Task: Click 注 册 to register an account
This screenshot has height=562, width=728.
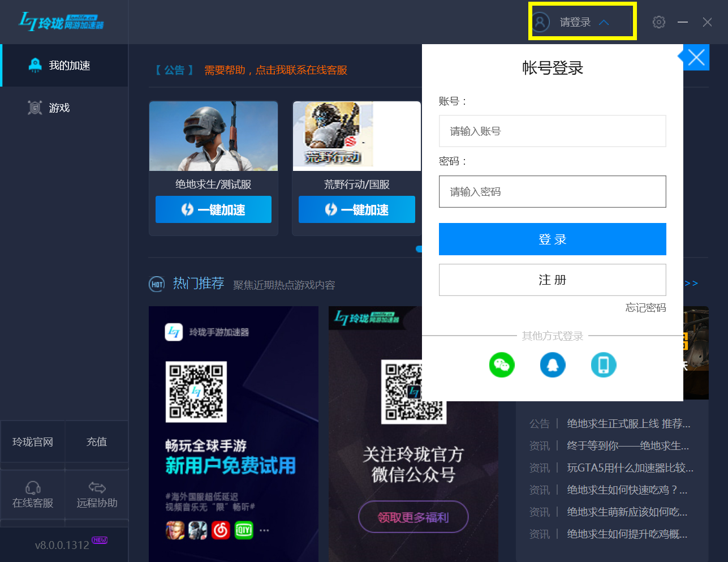Action: point(553,280)
